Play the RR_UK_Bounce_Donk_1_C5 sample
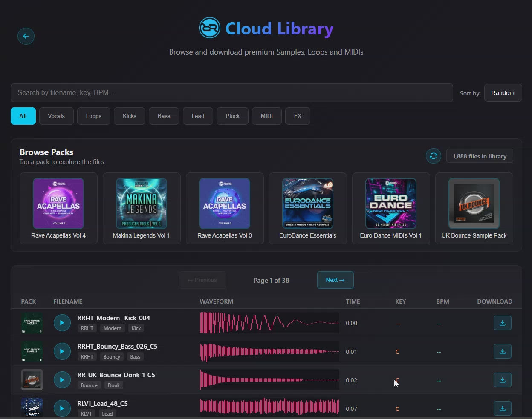This screenshot has height=419, width=532. click(62, 380)
